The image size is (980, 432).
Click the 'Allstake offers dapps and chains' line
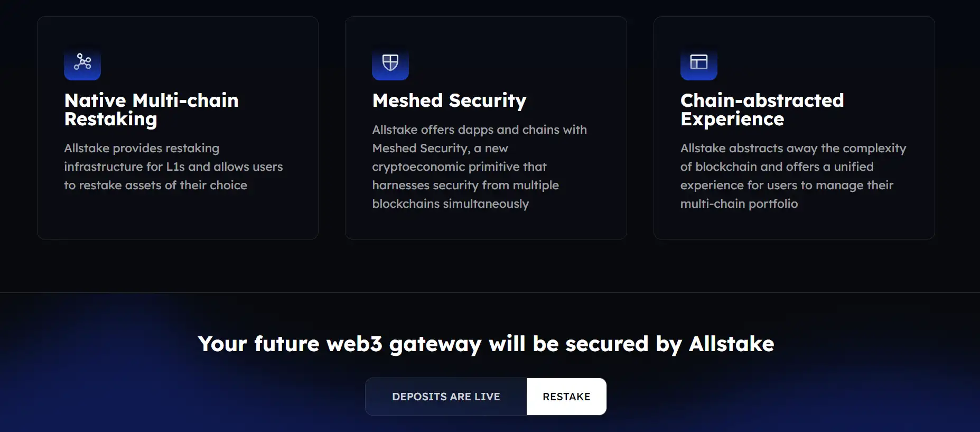(479, 130)
